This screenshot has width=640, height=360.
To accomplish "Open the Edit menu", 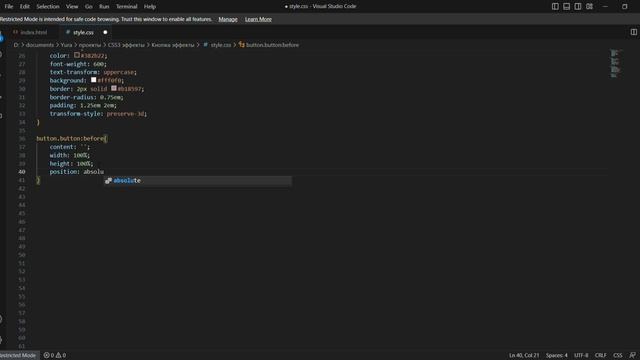I will coord(24,7).
